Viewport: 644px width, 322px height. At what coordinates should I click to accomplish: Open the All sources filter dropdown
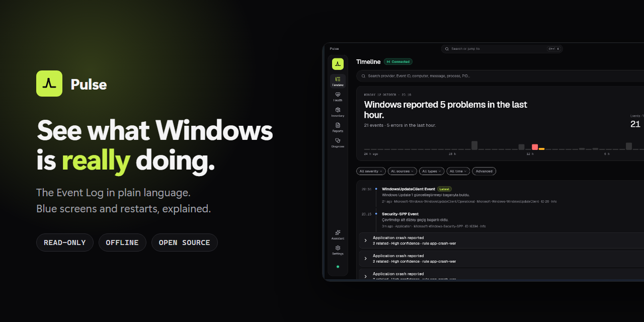click(x=402, y=171)
